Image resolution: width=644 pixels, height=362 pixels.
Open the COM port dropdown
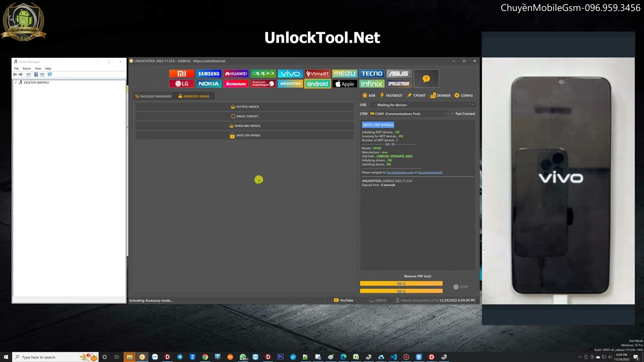point(408,114)
